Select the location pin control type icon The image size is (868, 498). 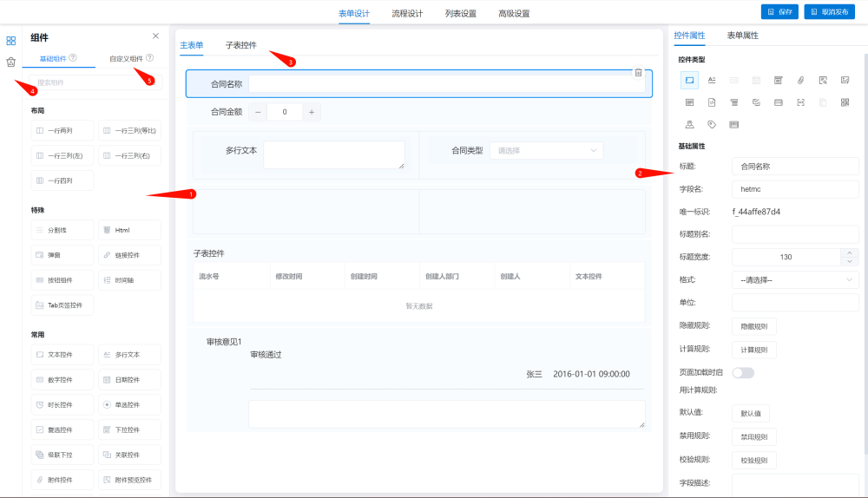pos(689,125)
